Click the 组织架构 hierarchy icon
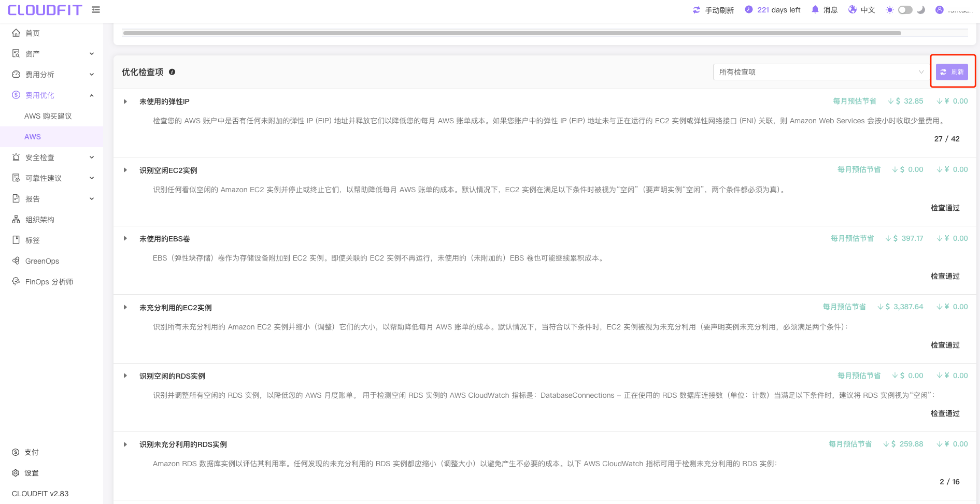This screenshot has width=980, height=504. pyautogui.click(x=16, y=220)
